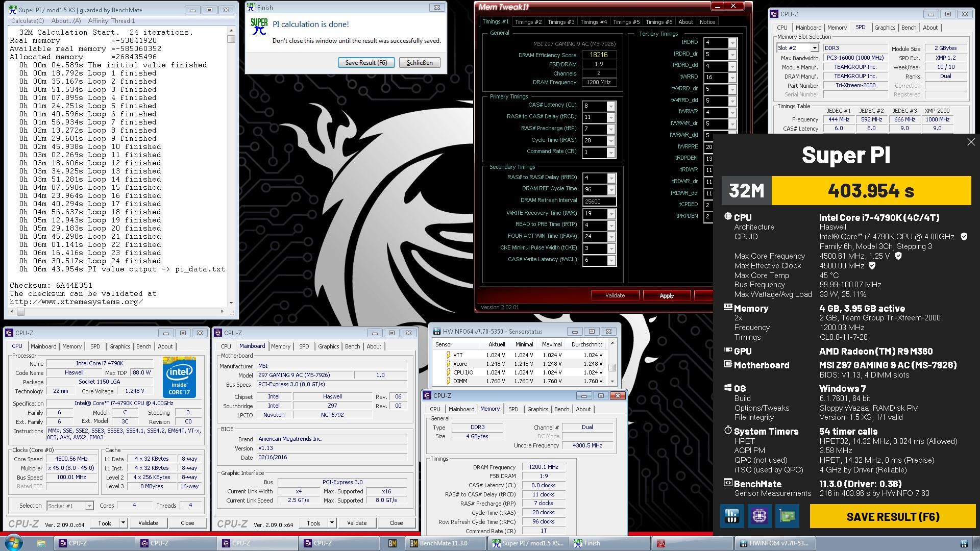Expand the Slot #2 memory slot selector
980x551 pixels.
point(815,48)
